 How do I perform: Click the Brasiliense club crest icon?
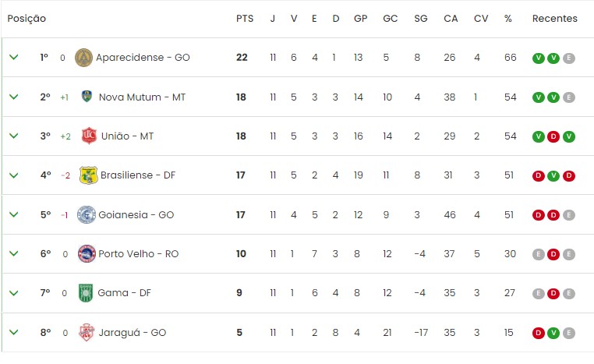tap(89, 175)
